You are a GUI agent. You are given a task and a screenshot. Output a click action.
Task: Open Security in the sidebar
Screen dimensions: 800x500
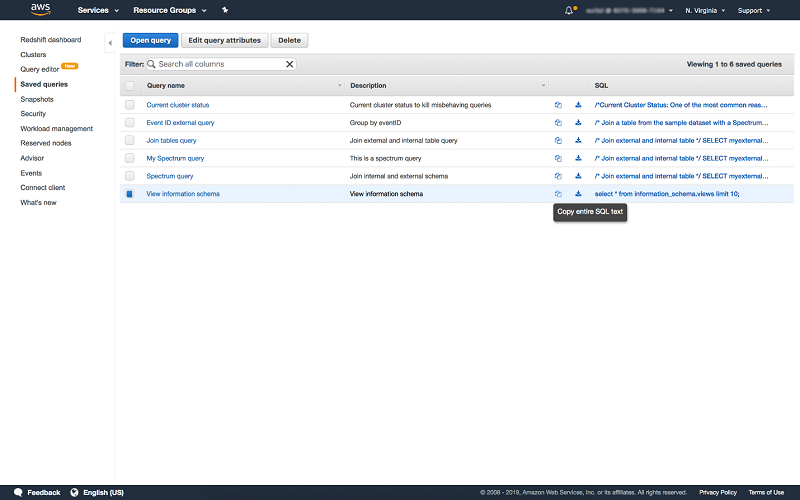click(33, 114)
